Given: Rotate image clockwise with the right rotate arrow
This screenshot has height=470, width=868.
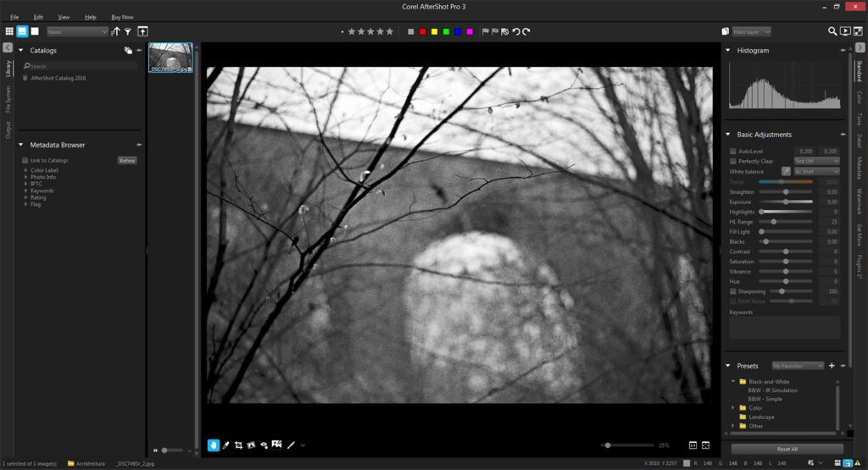Looking at the screenshot, I should [x=526, y=31].
